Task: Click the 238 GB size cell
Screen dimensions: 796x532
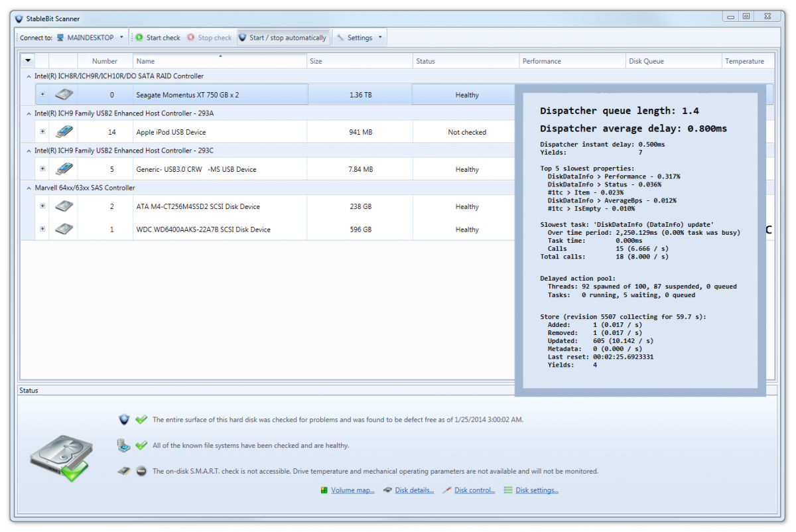Action: (x=361, y=206)
